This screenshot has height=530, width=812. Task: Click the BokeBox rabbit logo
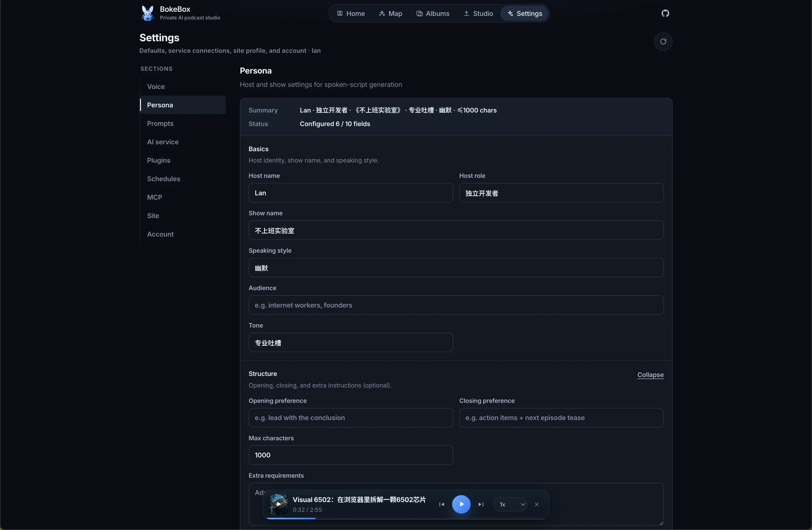[148, 13]
